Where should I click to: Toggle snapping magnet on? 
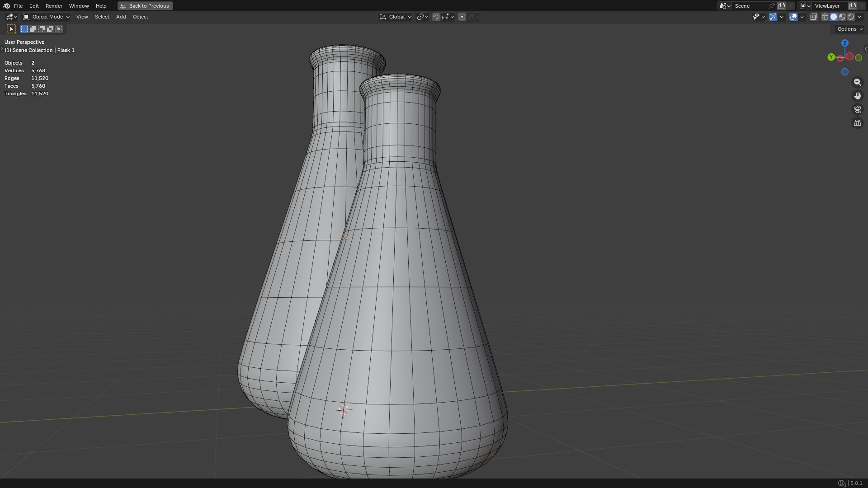coord(436,17)
